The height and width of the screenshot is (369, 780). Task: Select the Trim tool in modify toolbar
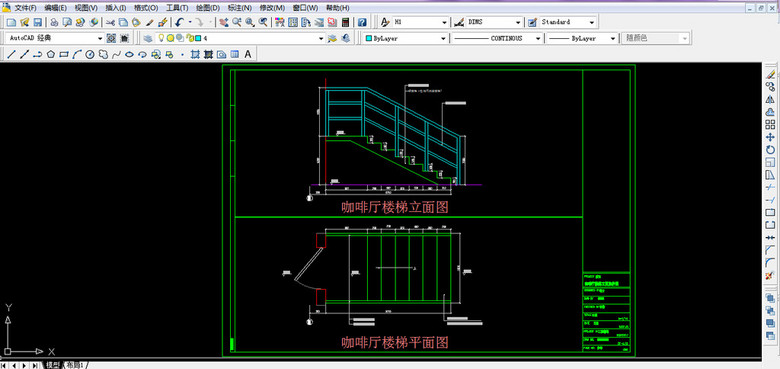click(x=770, y=187)
